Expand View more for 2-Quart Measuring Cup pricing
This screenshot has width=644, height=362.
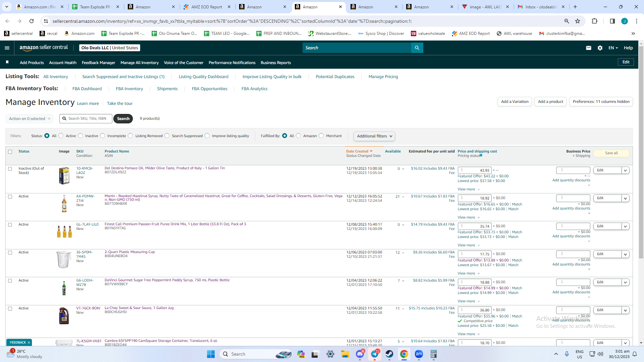pyautogui.click(x=469, y=274)
